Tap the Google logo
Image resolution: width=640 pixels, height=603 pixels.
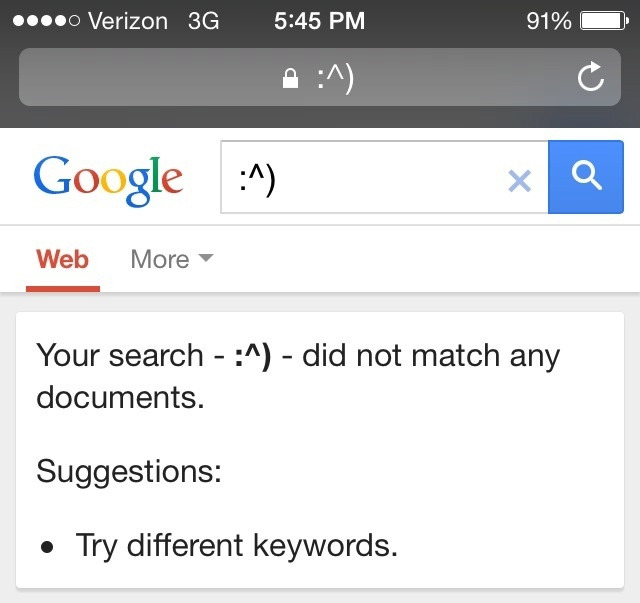click(x=108, y=179)
